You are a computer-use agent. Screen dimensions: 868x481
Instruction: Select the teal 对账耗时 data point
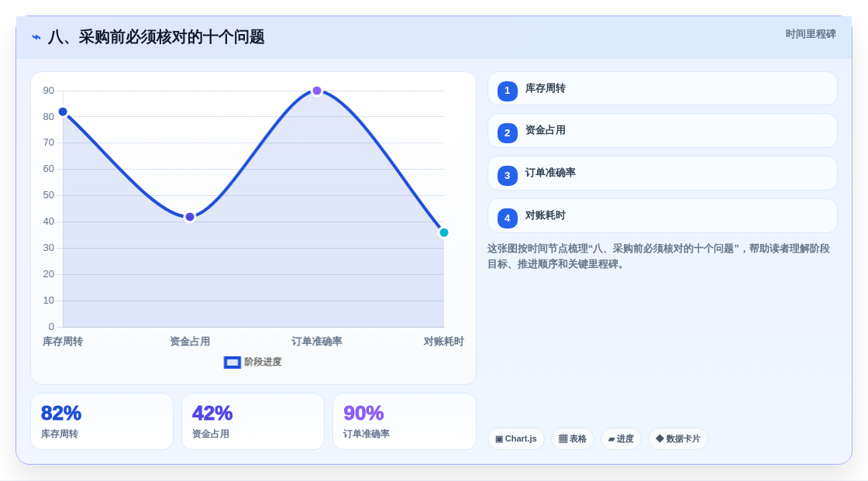[443, 232]
